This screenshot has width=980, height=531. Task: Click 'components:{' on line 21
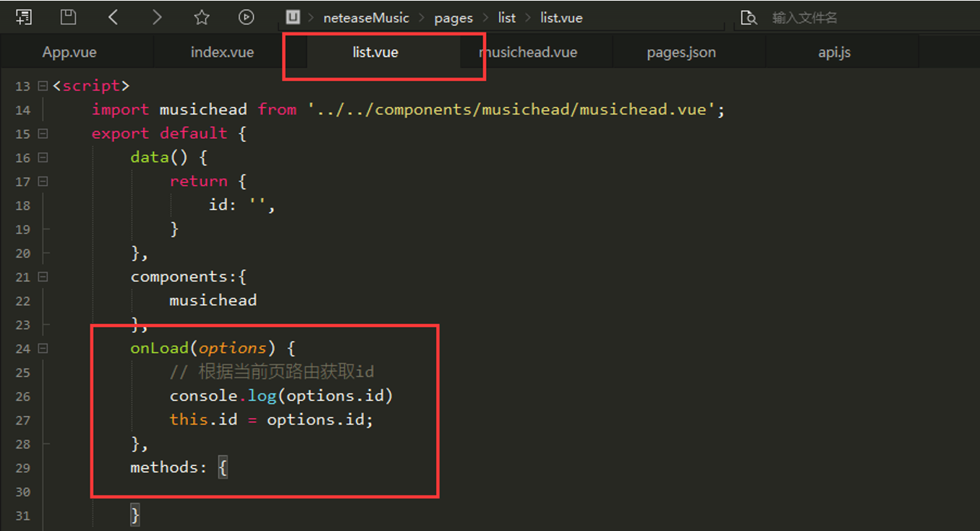coord(189,277)
